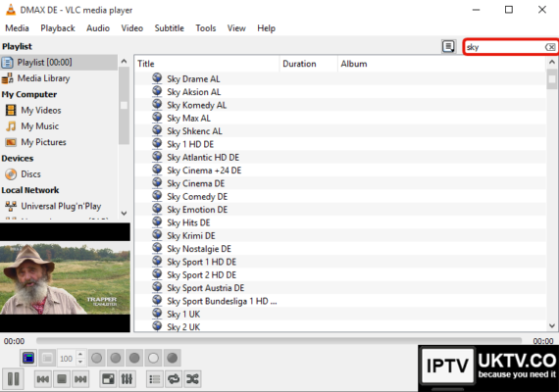This screenshot has height=392, width=559.
Task: Toggle the teletext activation icon
Action: 28,358
